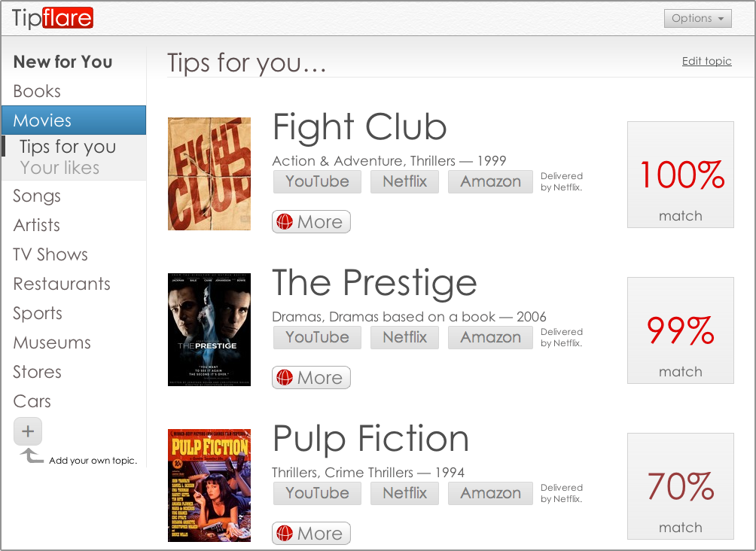Viewport: 756px width, 551px height.
Task: Click the plus icon to add topic
Action: pos(28,432)
